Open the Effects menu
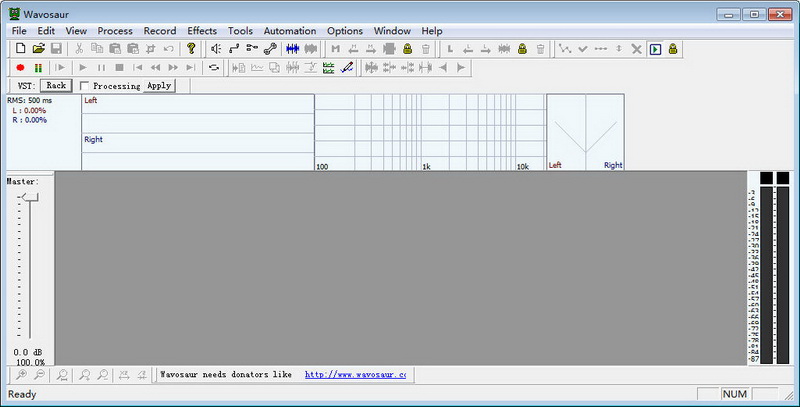Viewport: 800px width, 407px height. coord(201,31)
